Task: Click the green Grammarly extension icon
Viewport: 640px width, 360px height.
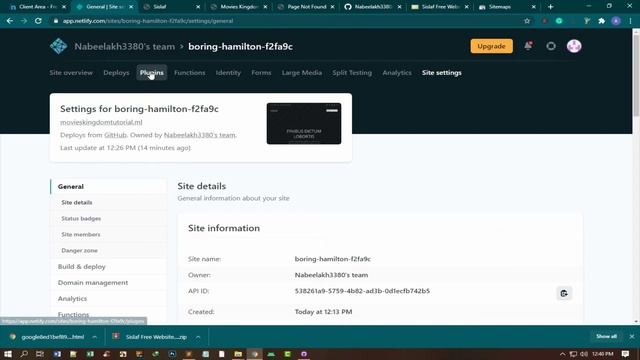Action: 559,21
